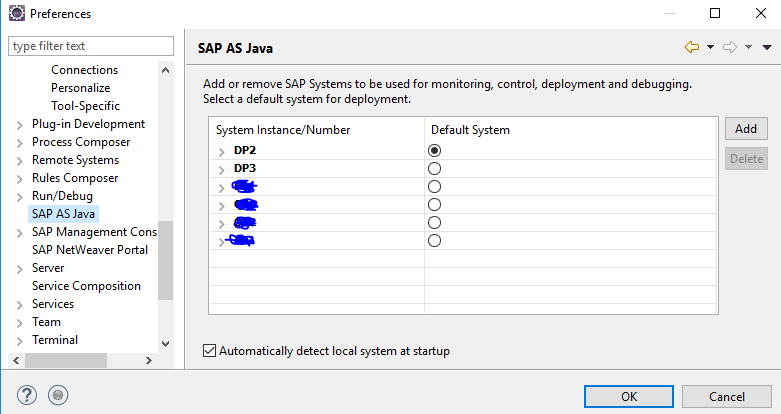Click the Add system button
This screenshot has width=781, height=414.
pos(746,129)
